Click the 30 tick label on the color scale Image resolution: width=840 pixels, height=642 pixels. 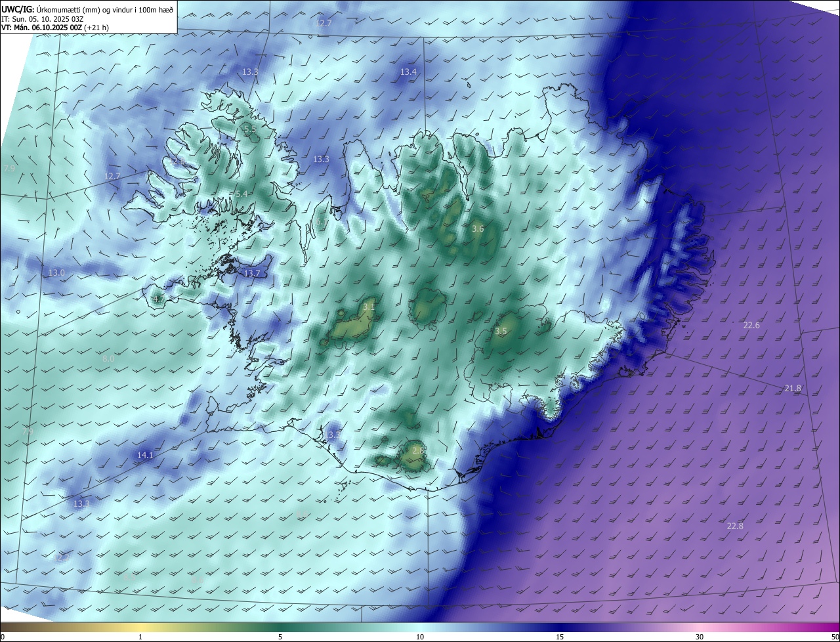[700, 637]
